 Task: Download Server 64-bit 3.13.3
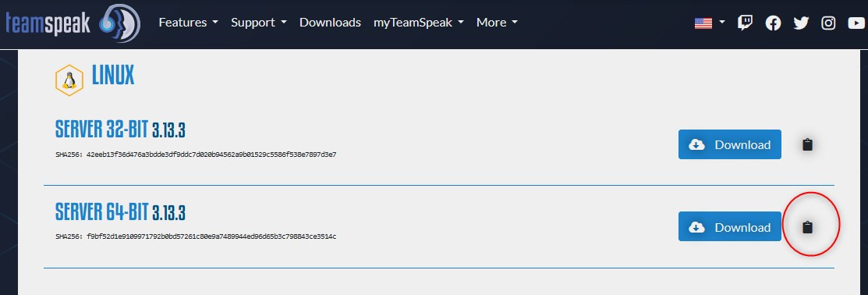pos(730,226)
